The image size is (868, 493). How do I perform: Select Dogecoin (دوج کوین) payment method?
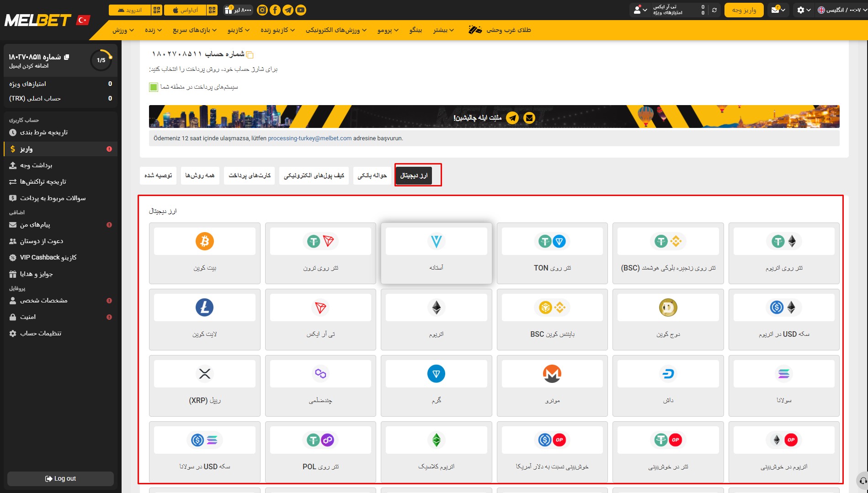(668, 319)
